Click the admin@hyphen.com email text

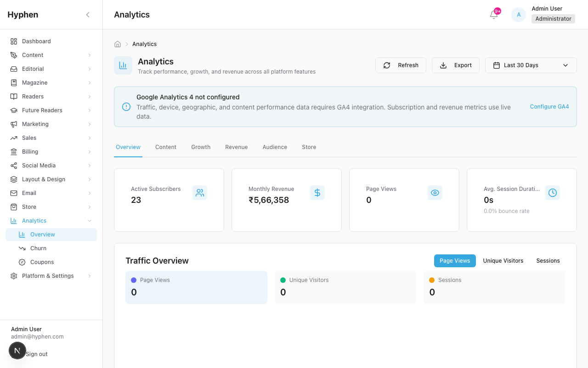click(37, 337)
